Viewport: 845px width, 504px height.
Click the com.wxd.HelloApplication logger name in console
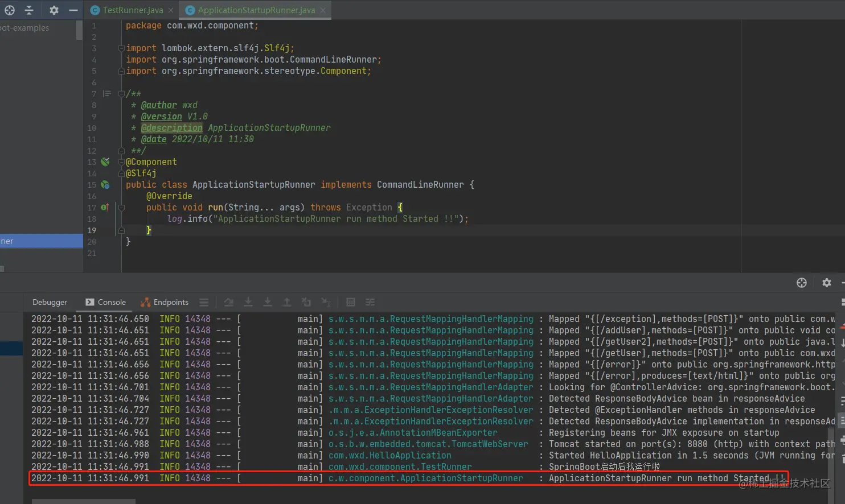[x=390, y=456]
